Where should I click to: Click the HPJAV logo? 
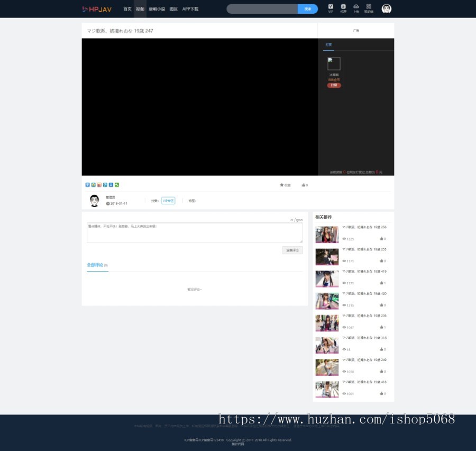click(x=97, y=9)
